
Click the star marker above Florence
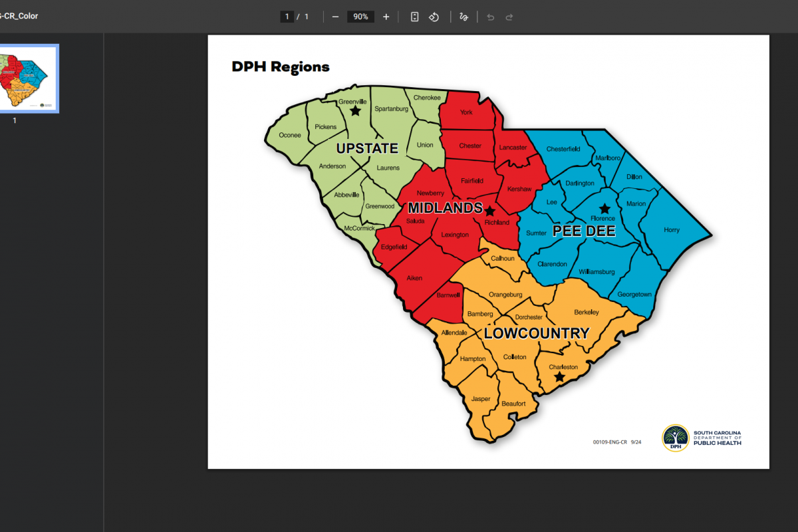(604, 209)
